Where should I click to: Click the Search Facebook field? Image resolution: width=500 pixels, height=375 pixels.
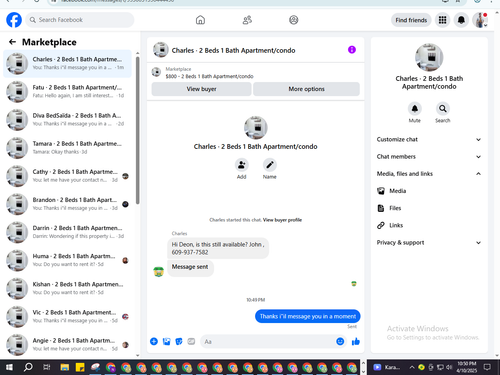pos(80,20)
